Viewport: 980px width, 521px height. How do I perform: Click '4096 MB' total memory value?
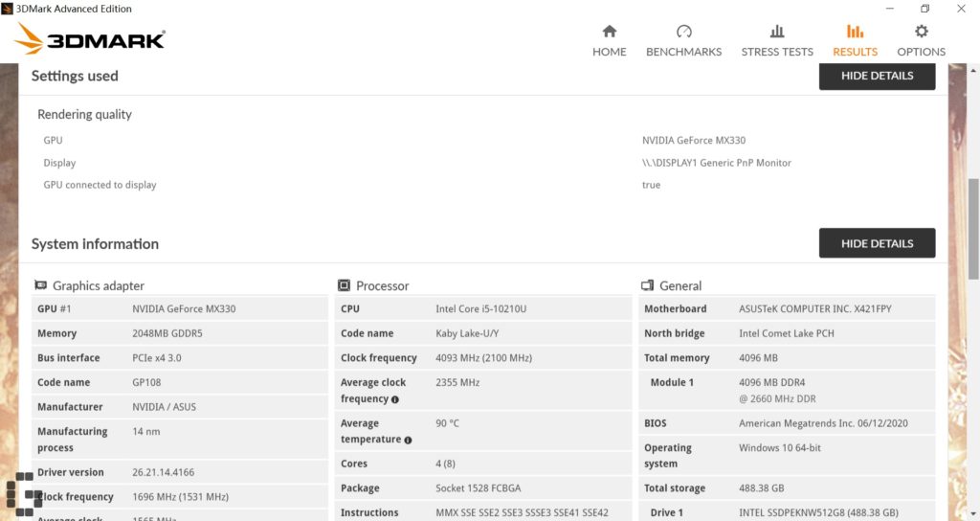point(758,358)
